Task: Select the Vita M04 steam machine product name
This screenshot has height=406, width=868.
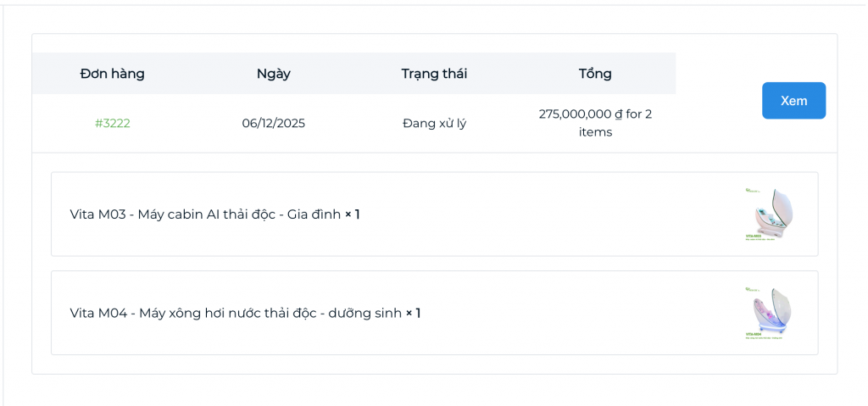Action: tap(236, 313)
